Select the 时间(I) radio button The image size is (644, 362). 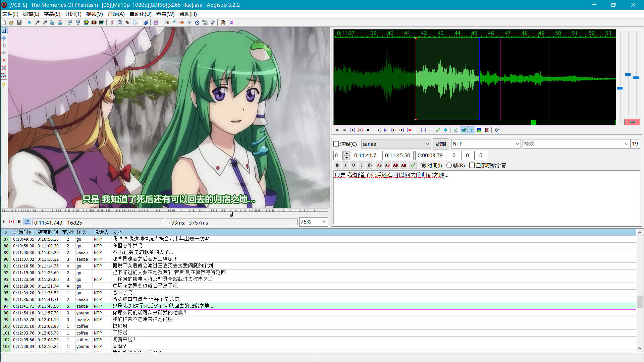[423, 165]
